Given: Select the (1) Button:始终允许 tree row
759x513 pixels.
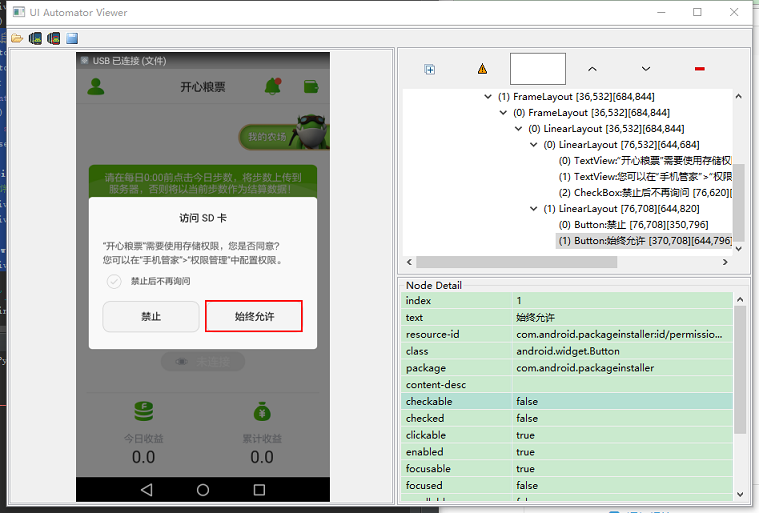Looking at the screenshot, I should (x=644, y=241).
